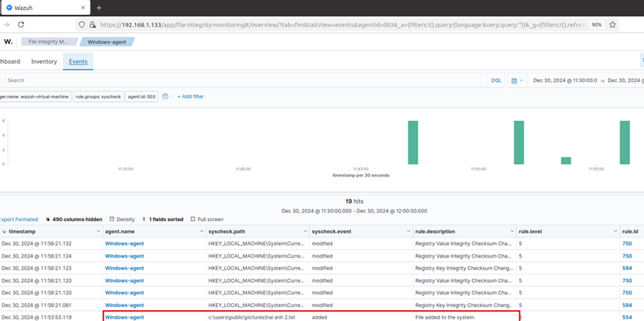This screenshot has width=644, height=321.
Task: Click the sort arrow beside timestamp header
Action: point(4,232)
